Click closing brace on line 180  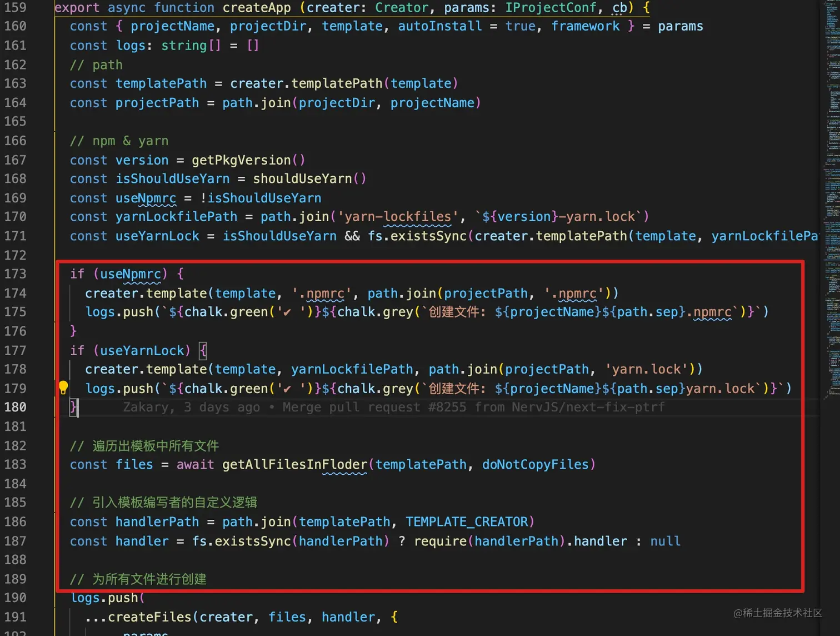click(73, 408)
